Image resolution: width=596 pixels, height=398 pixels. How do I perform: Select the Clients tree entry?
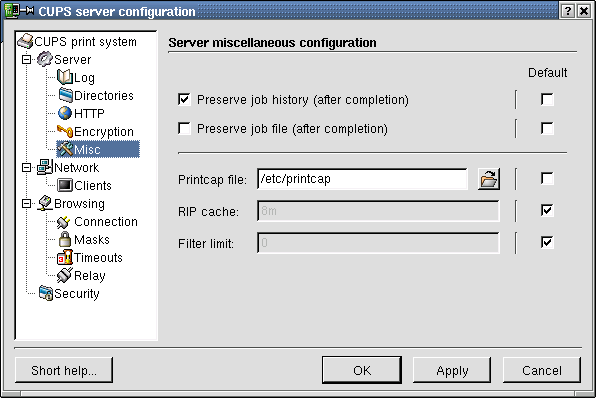pyautogui.click(x=93, y=186)
